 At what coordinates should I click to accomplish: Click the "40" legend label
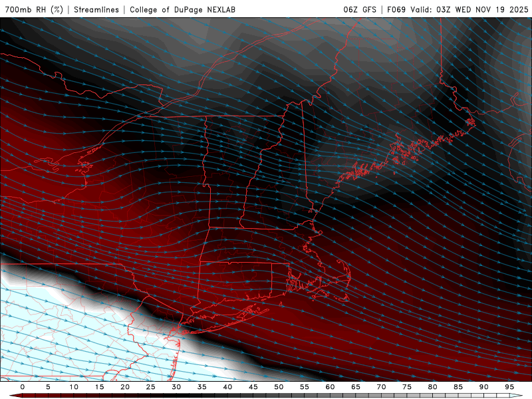point(227,387)
